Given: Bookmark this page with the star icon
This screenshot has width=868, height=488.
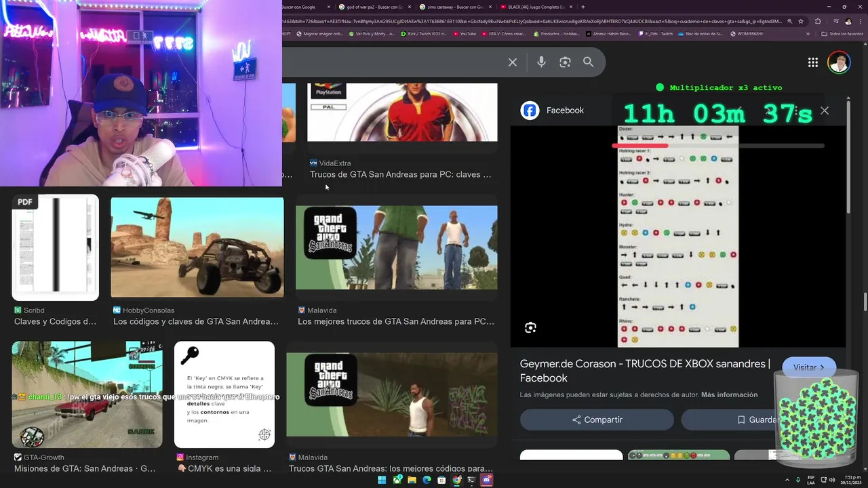Looking at the screenshot, I should point(802,21).
